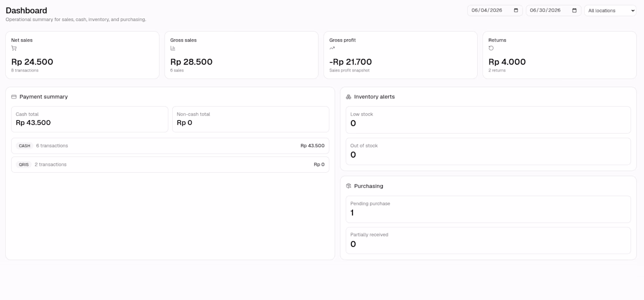Screen dimensions: 644x300
Task: Click the 8 transactions caption
Action: coord(25,70)
